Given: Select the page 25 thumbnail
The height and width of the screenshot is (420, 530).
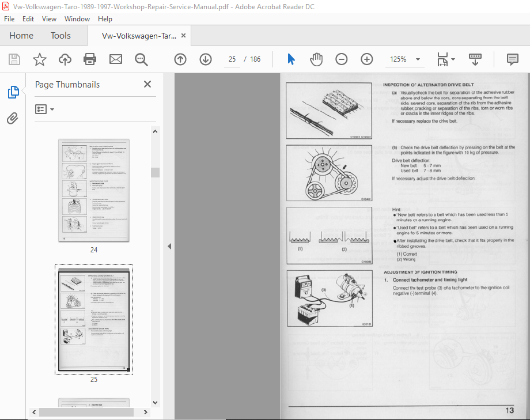Looking at the screenshot, I should [94, 320].
